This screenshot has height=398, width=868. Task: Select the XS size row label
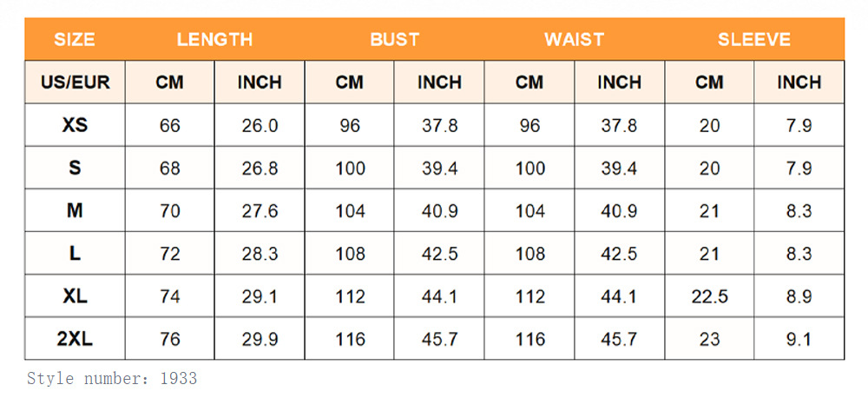[75, 125]
